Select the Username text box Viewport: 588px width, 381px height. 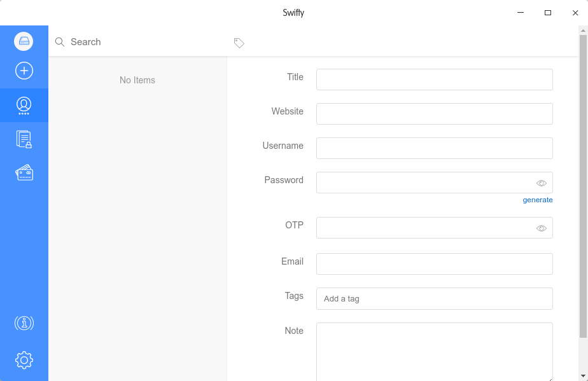point(434,148)
